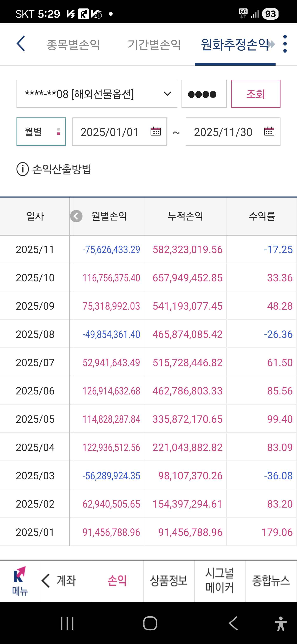Open the 손익 bottom menu tab

coord(117,581)
